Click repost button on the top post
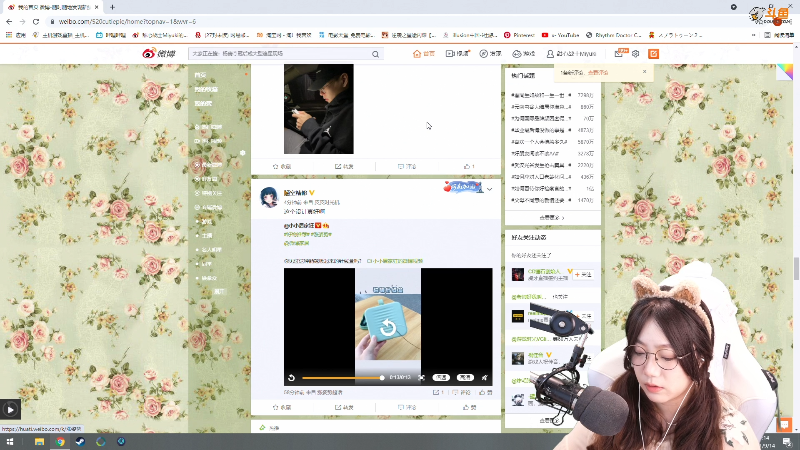 coord(344,166)
